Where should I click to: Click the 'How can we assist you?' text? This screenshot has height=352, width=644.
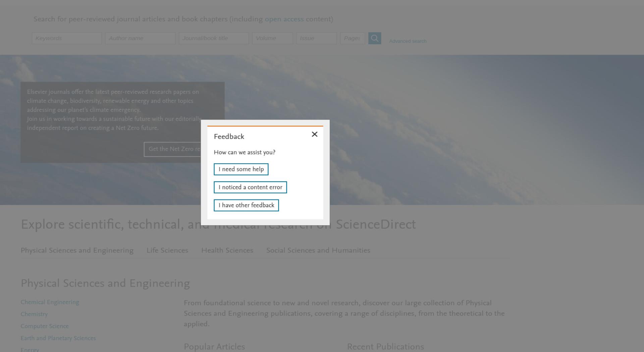click(245, 152)
